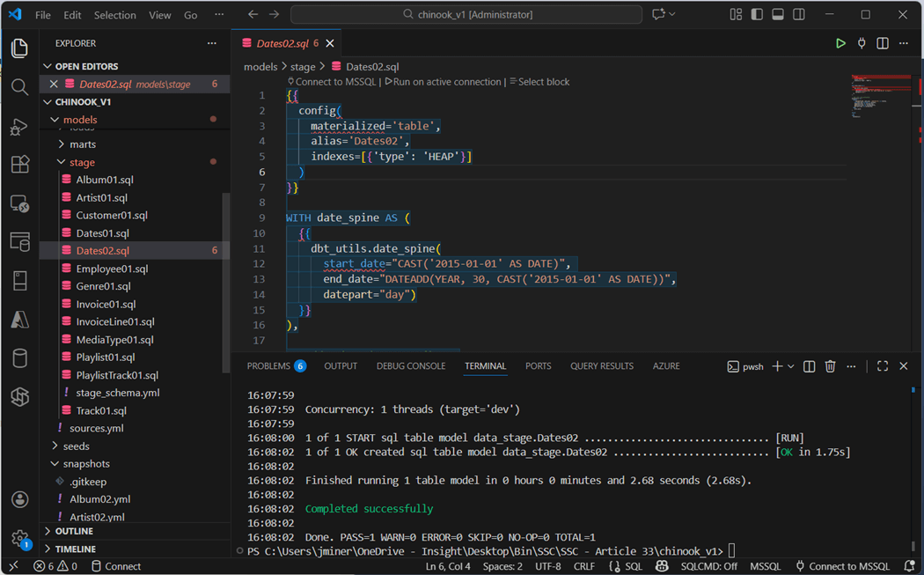This screenshot has height=575, width=924.
Task: Expand the seeds folder
Action: 76,446
